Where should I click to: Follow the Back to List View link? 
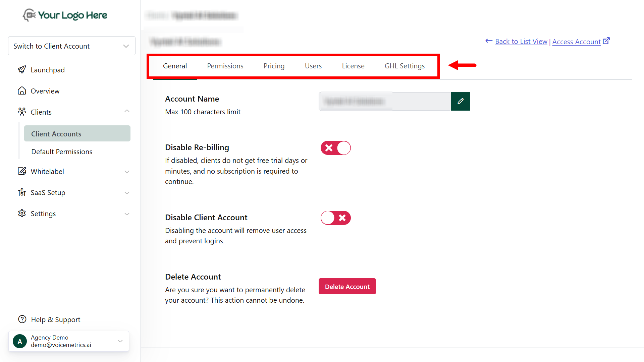pos(521,42)
